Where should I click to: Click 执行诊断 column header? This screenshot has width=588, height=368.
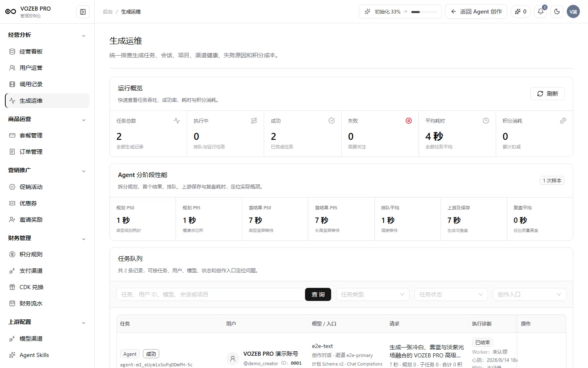point(482,324)
